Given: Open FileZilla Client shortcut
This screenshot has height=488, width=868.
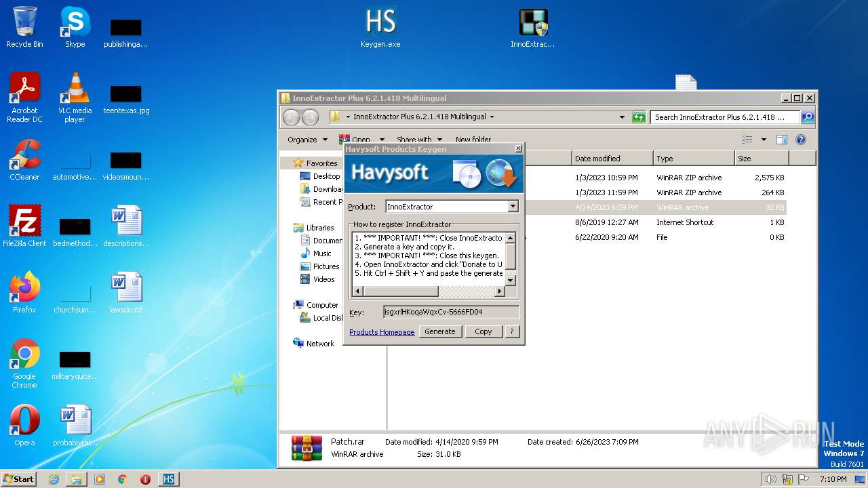Looking at the screenshot, I should [x=24, y=226].
